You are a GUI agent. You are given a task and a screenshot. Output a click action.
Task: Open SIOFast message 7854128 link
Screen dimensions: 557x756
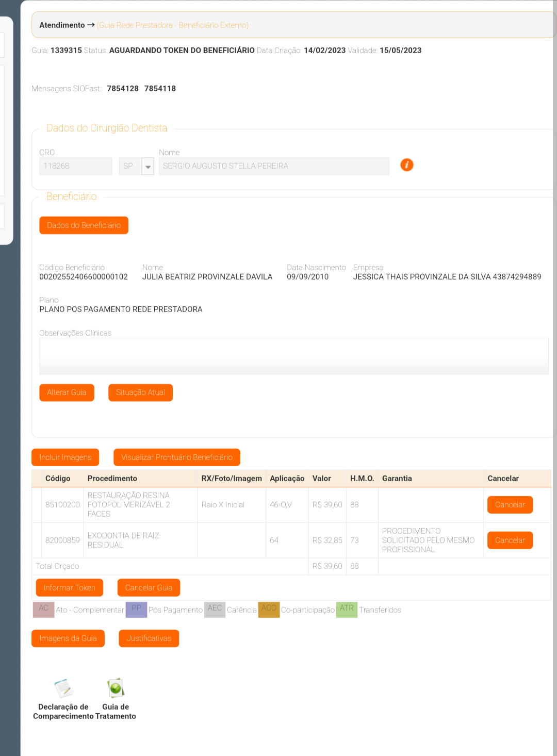[x=123, y=89]
